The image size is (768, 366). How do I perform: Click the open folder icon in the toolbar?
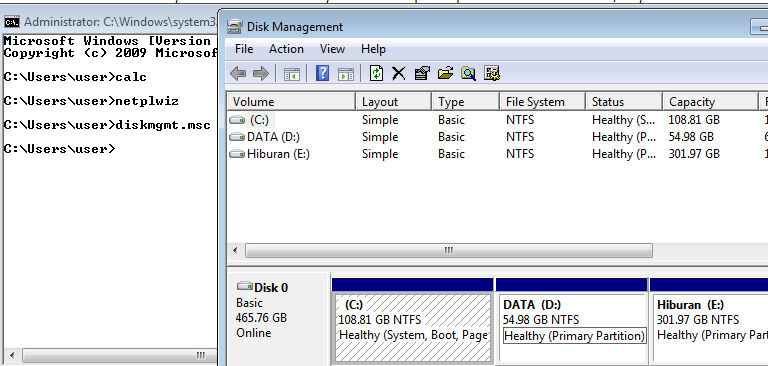pyautogui.click(x=445, y=73)
